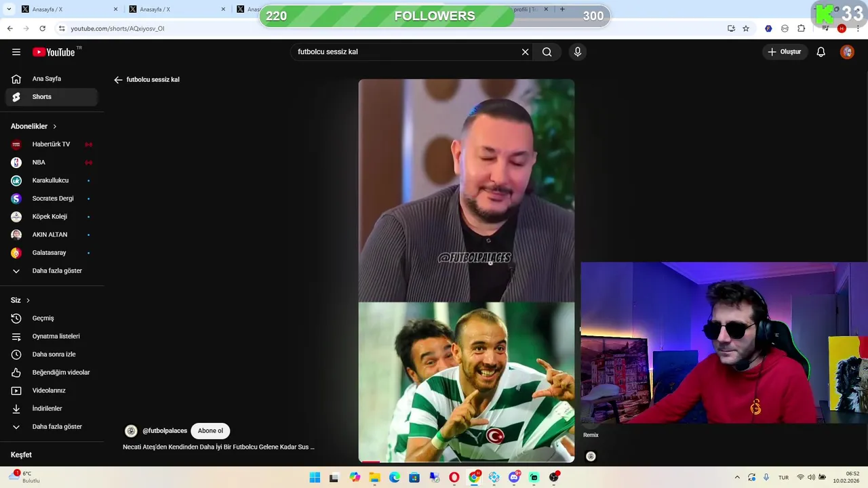Open the NBA subscription channel
This screenshot has height=488, width=868.
[x=52, y=163]
